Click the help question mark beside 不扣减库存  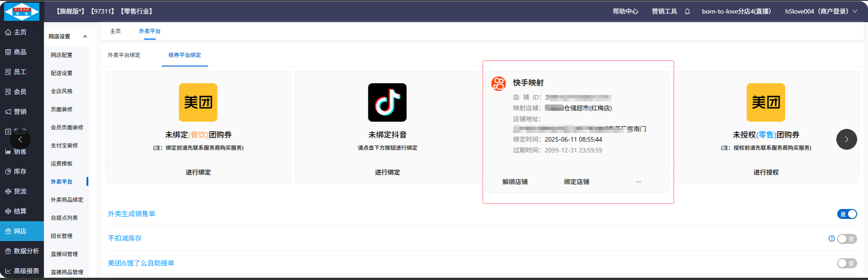pyautogui.click(x=832, y=238)
